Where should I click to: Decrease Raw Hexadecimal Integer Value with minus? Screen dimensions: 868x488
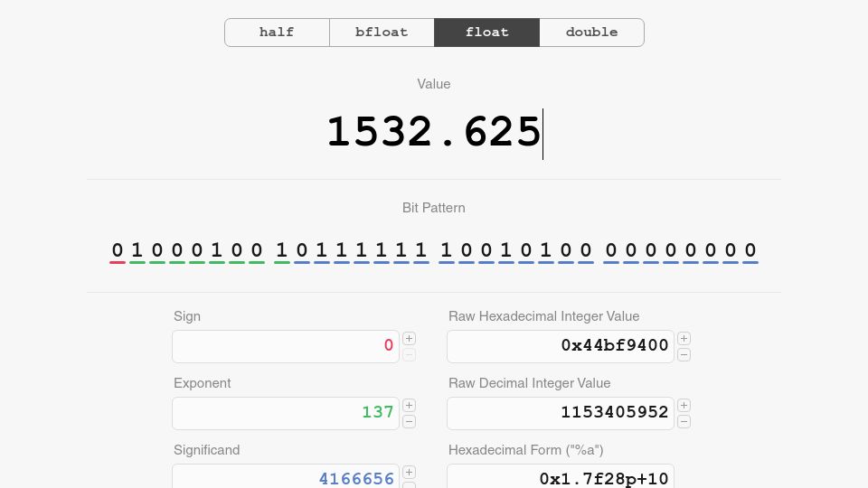684,354
